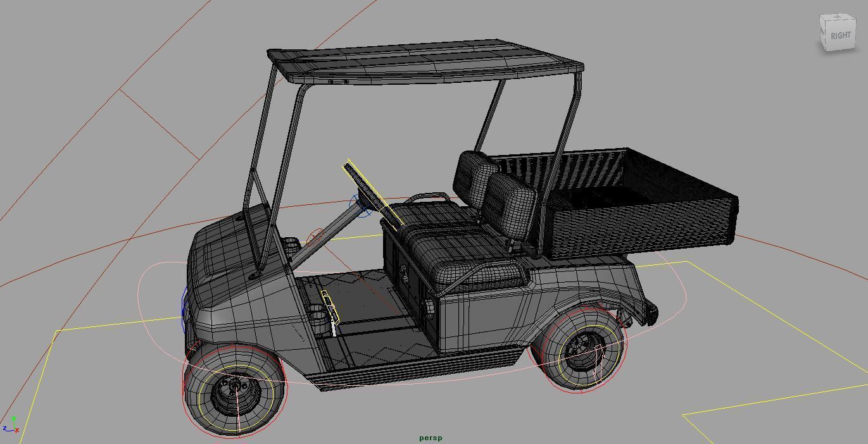Select the blue control curve at front bumper

click(x=184, y=310)
